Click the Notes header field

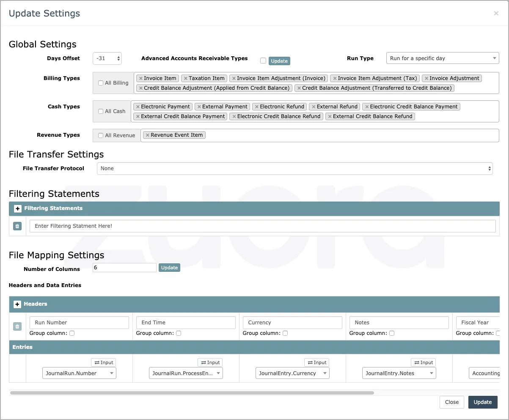(399, 323)
